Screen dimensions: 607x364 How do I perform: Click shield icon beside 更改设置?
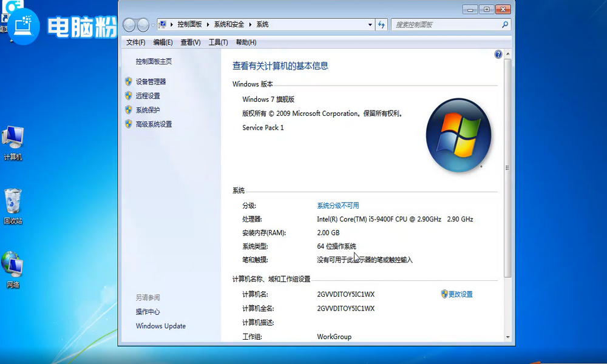(x=444, y=294)
